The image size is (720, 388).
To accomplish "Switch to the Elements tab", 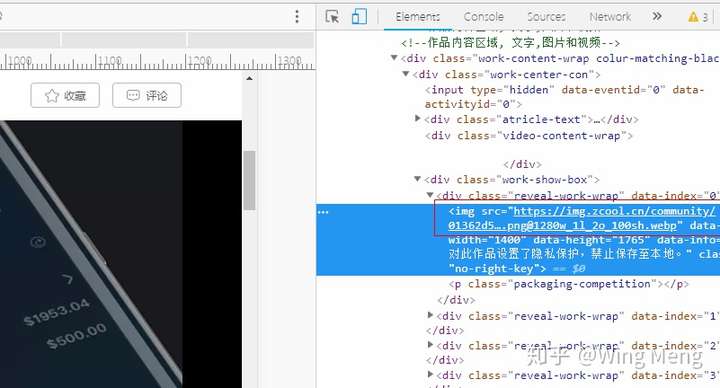I will click(x=417, y=17).
